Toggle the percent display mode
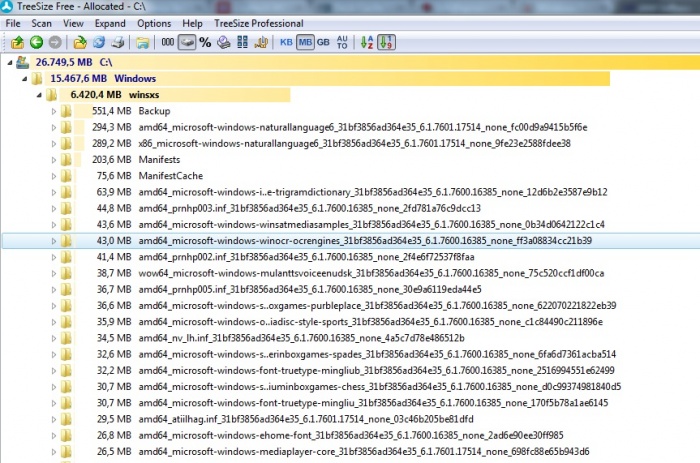Screen dimensions: 700x463 tap(205, 42)
